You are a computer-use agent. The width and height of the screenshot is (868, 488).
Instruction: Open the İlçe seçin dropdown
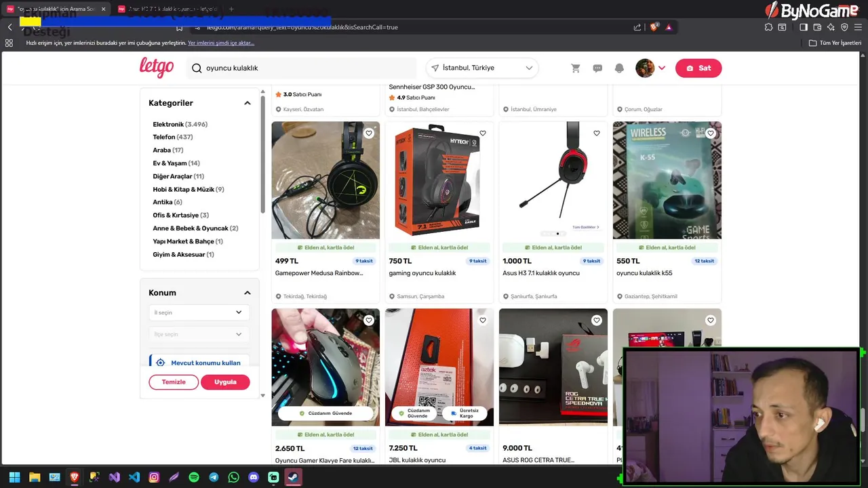(x=199, y=334)
